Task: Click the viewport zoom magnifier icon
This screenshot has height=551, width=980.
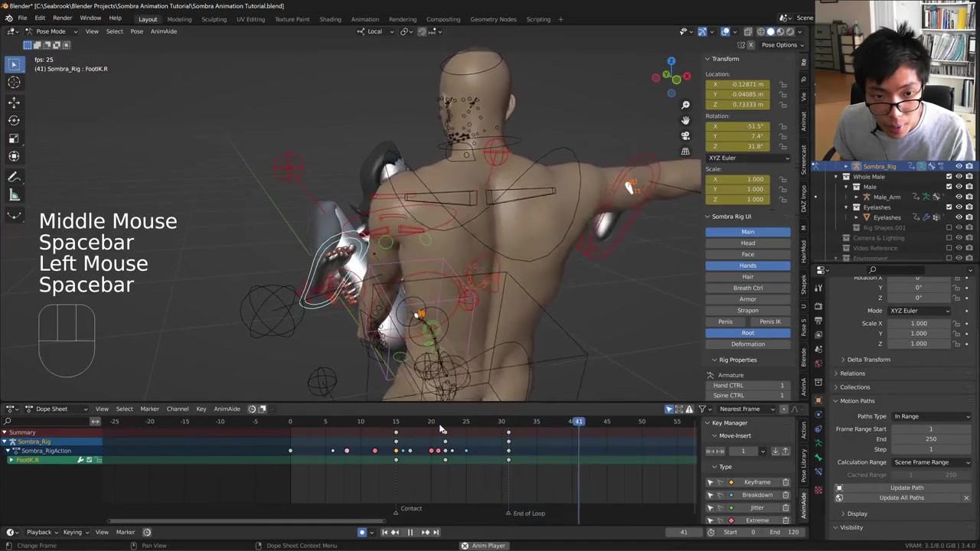Action: point(685,105)
